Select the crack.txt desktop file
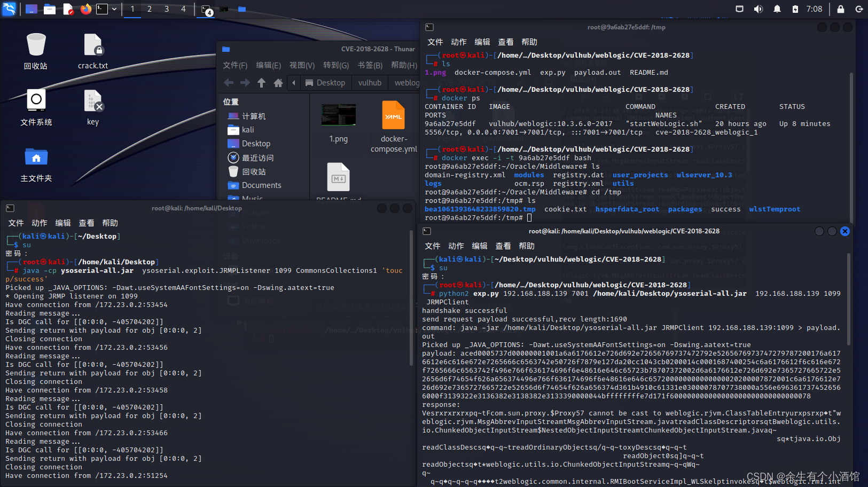868x487 pixels. [93, 51]
